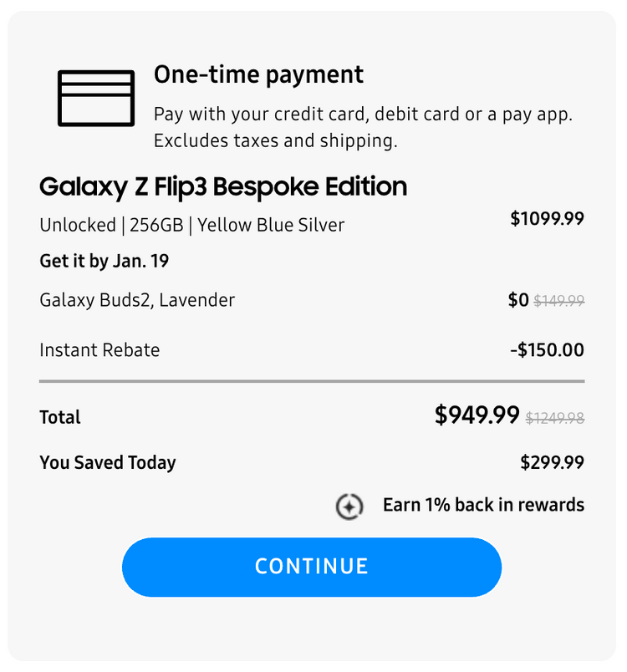Click the $299.99 savings amount

[x=552, y=462]
